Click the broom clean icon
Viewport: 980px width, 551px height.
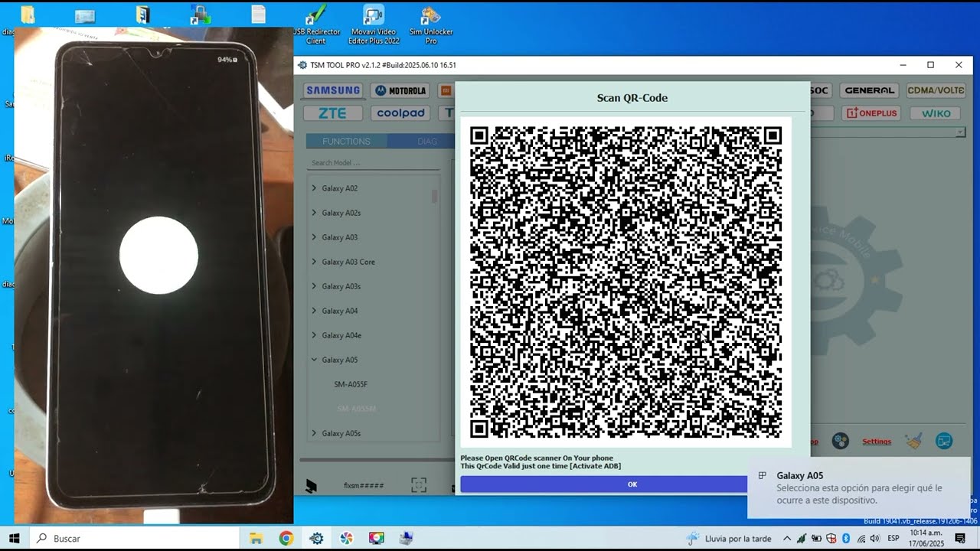pyautogui.click(x=913, y=441)
